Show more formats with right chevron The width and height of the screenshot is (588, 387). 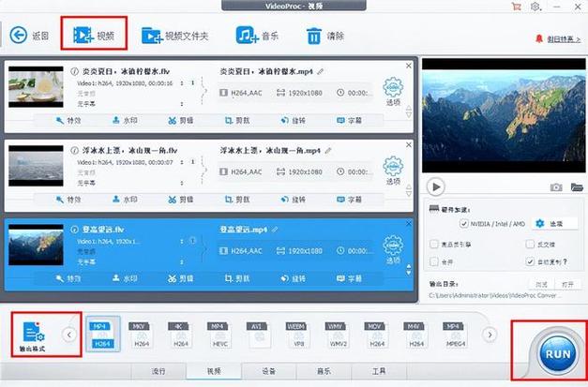pos(490,335)
